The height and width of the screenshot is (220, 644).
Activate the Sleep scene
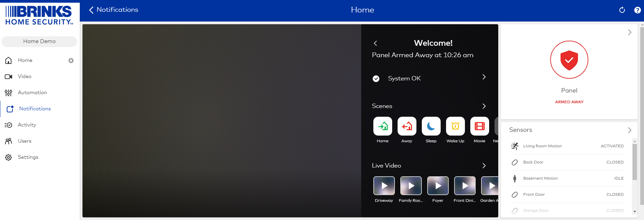click(431, 126)
